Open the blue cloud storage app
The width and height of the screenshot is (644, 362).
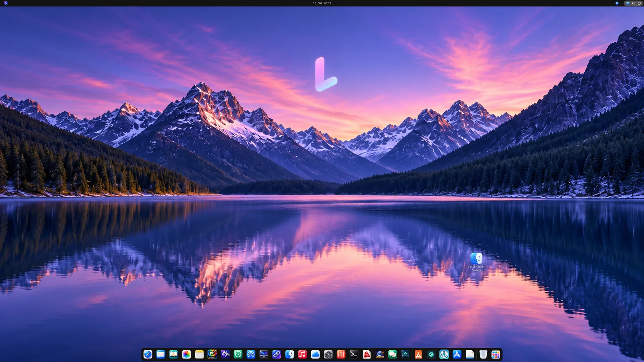point(315,354)
